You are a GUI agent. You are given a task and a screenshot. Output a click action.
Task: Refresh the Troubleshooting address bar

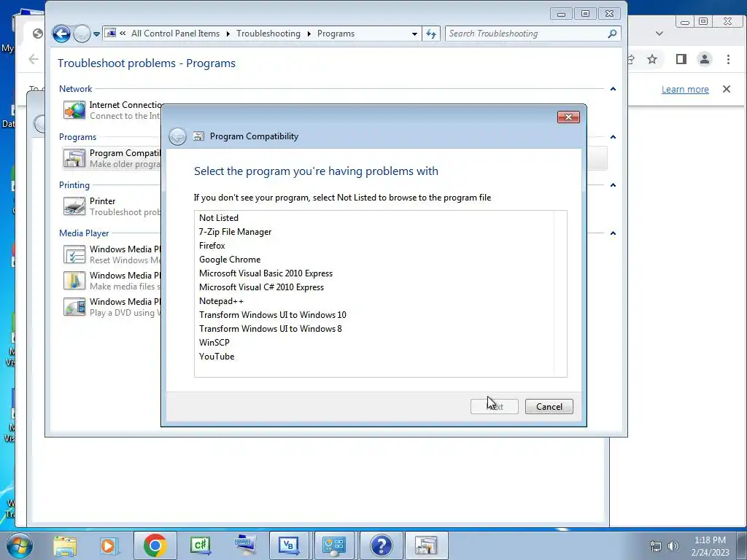click(431, 34)
